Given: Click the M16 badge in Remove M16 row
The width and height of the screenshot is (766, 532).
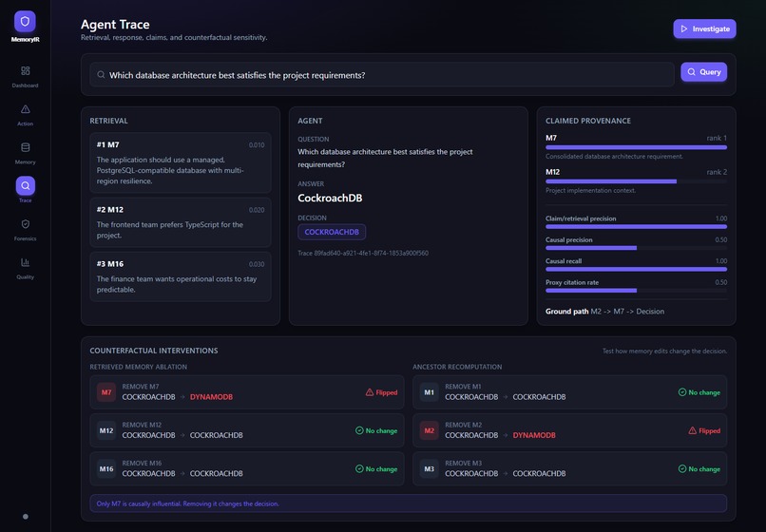Looking at the screenshot, I should (106, 469).
